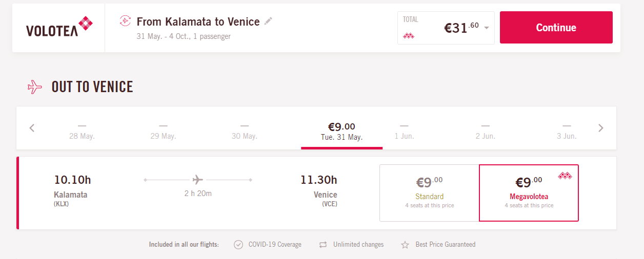Click the plane icon in flight duration line
Viewport: 644px width, 259px height.
click(x=198, y=180)
